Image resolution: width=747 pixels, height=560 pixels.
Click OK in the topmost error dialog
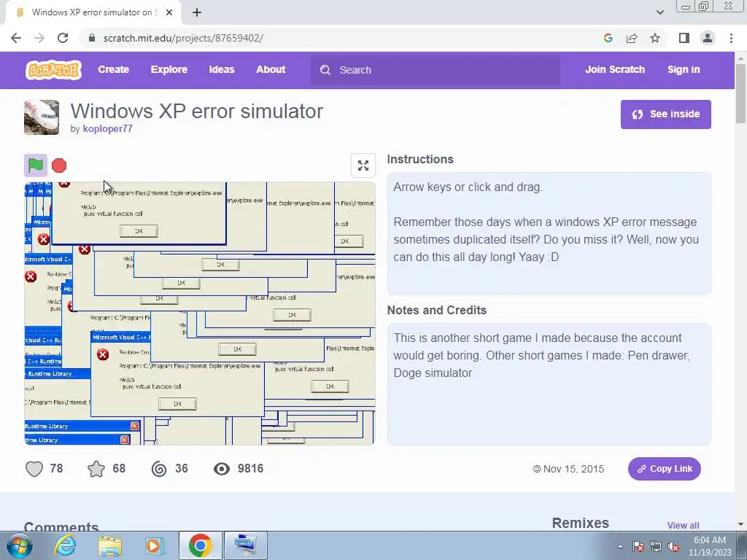tap(139, 231)
